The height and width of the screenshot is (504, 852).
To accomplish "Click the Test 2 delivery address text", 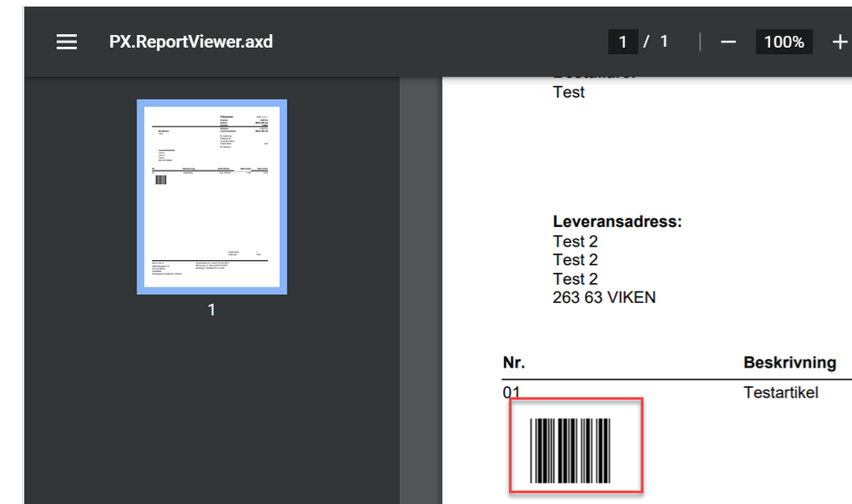I will coord(575,241).
